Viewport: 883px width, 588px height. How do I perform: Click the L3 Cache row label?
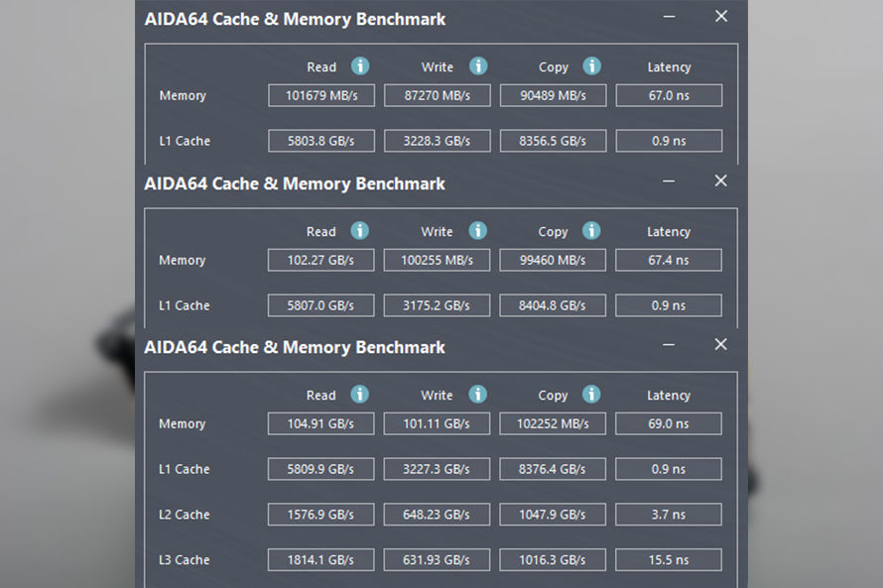tap(185, 560)
